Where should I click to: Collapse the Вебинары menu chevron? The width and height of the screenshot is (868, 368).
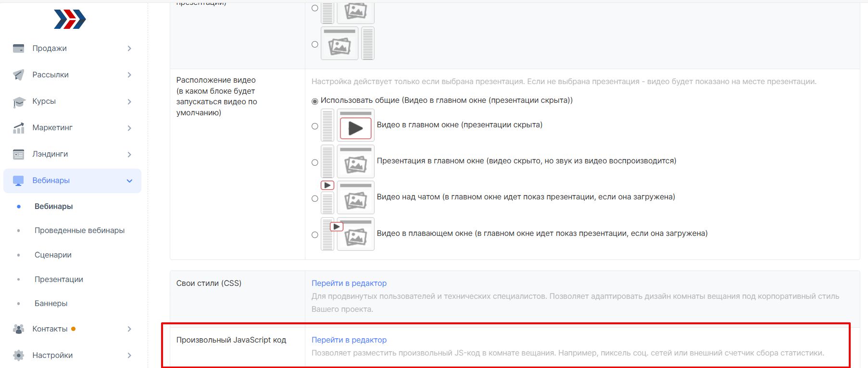(129, 181)
